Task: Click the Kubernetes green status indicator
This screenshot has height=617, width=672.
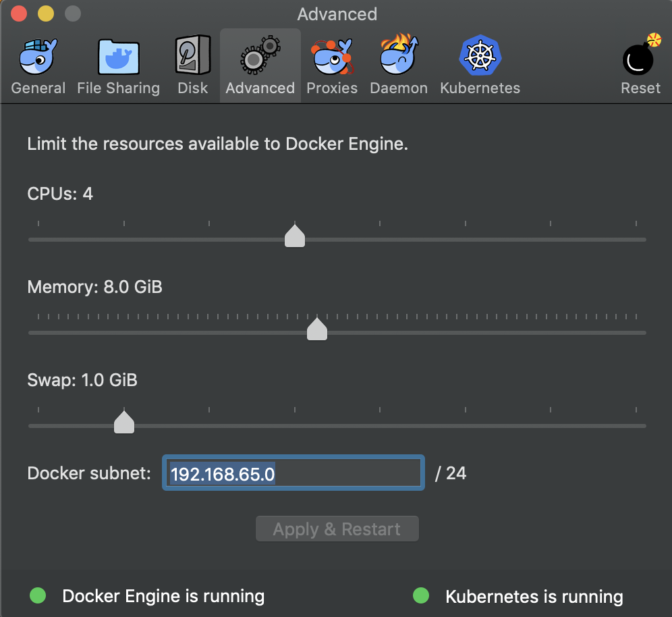Action: 421,595
